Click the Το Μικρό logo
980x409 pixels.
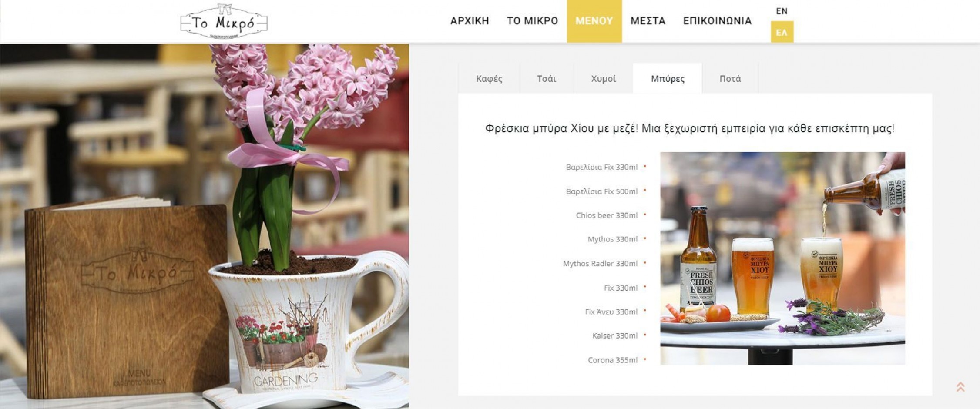point(223,22)
